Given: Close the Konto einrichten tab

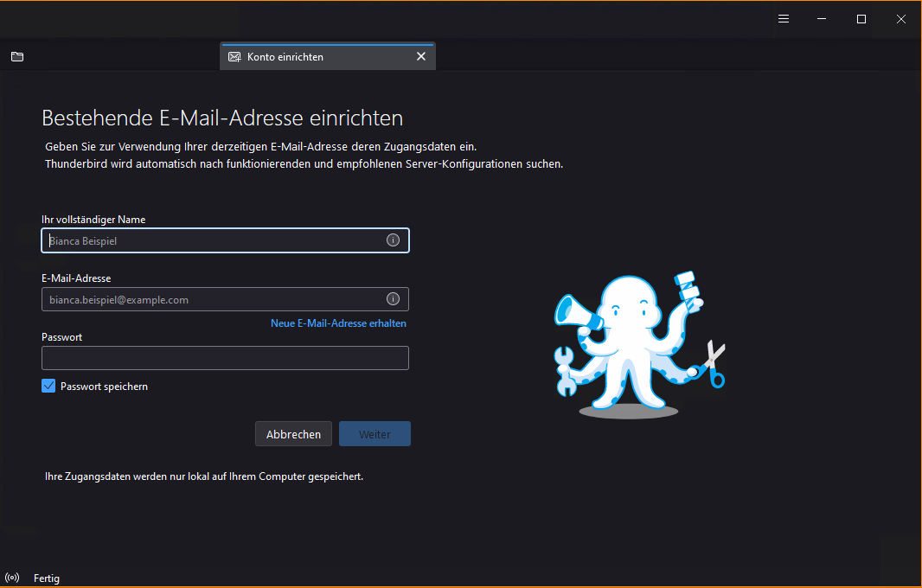Looking at the screenshot, I should 421,56.
